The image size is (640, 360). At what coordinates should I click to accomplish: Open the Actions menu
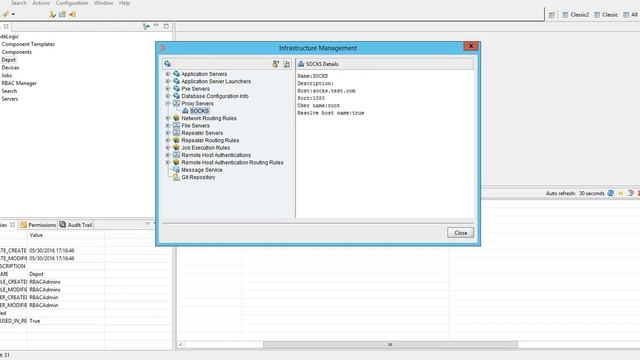41,3
